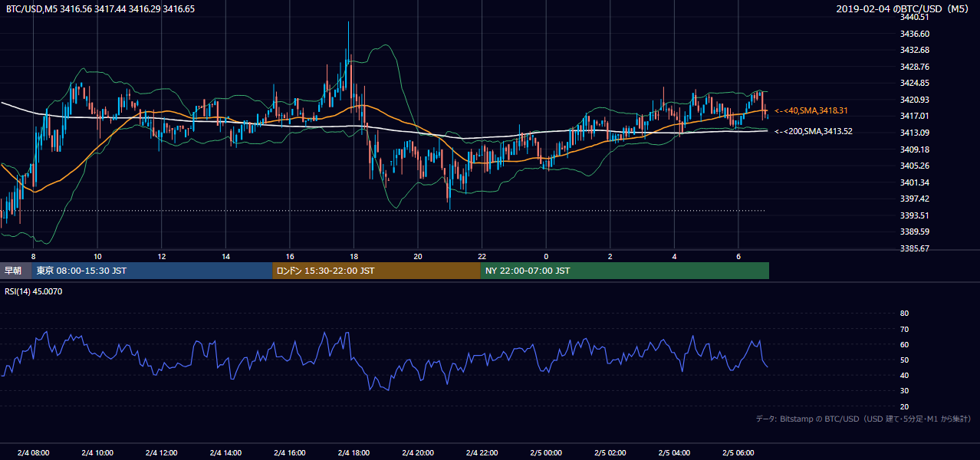Click the hour 14 tick on price chart
The image size is (980, 460).
coord(225,256)
